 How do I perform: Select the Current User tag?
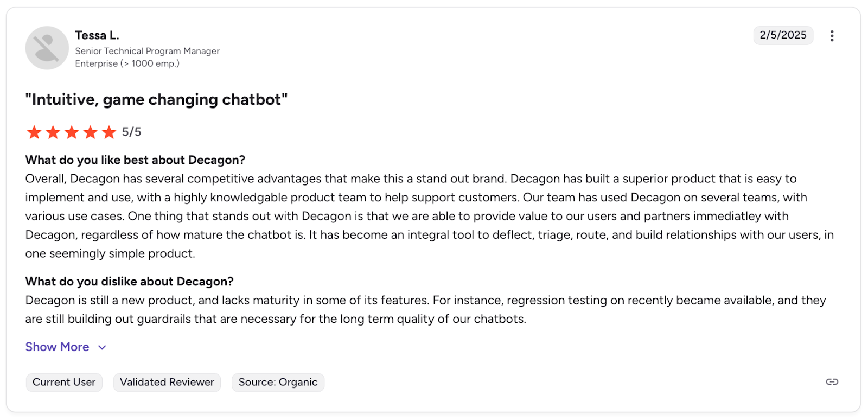tap(64, 383)
